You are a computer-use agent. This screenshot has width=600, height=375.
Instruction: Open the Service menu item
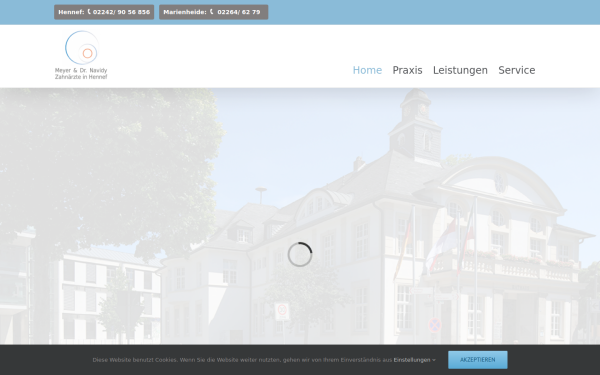(x=517, y=70)
